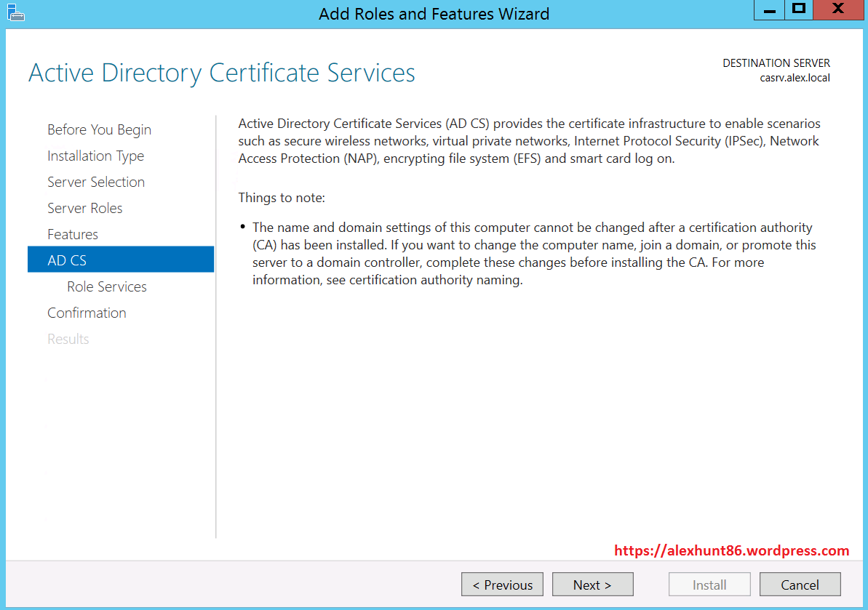Go to the Before You Begin step
The width and height of the screenshot is (868, 610).
coord(99,129)
